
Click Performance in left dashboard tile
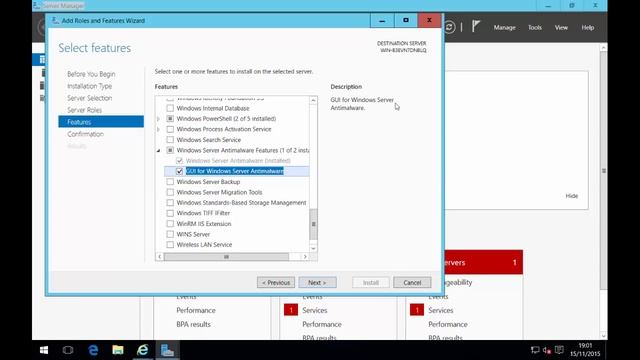click(x=196, y=310)
